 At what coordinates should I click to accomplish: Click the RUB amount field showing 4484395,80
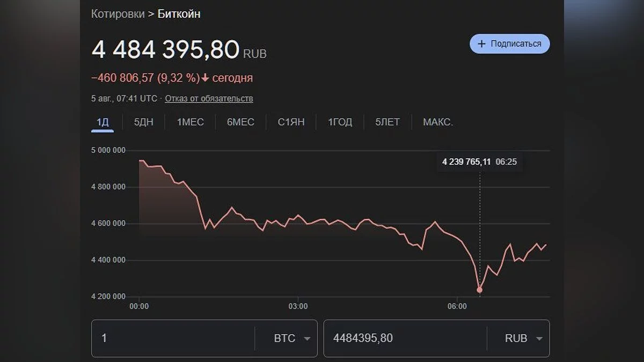pyautogui.click(x=402, y=338)
